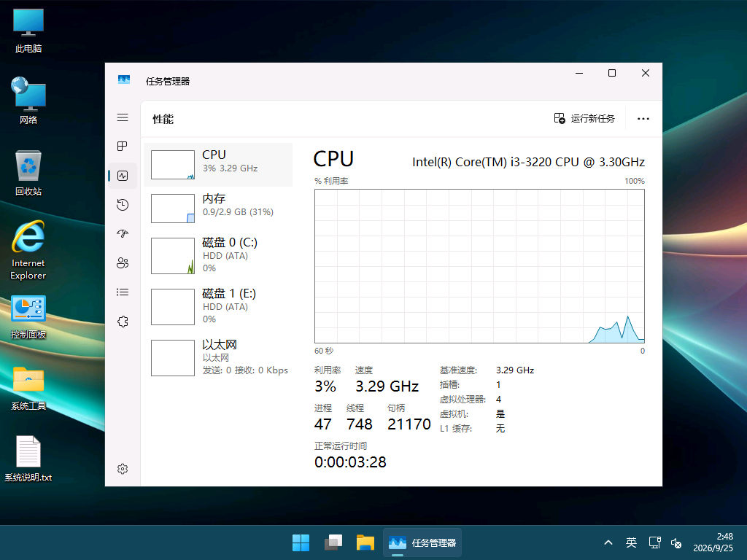Click the 运行新任务 button
This screenshot has width=747, height=560.
tap(584, 119)
